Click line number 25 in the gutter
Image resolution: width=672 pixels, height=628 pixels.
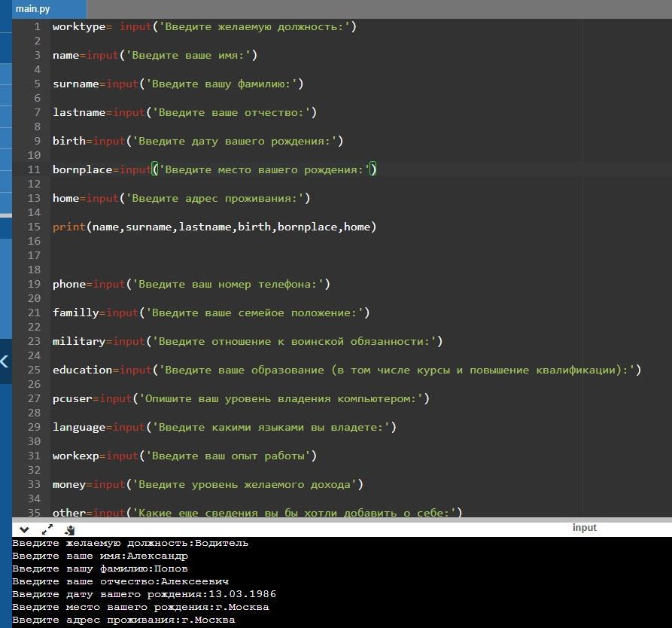[34, 370]
